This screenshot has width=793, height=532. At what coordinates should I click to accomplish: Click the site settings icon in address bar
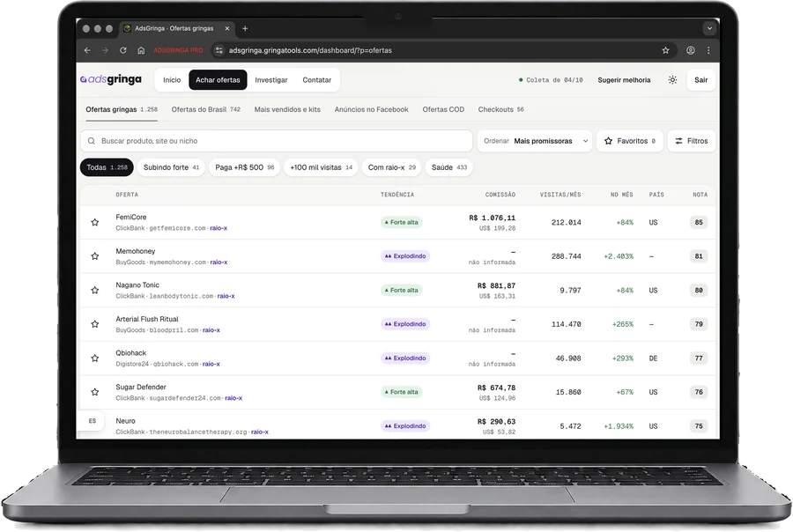219,50
